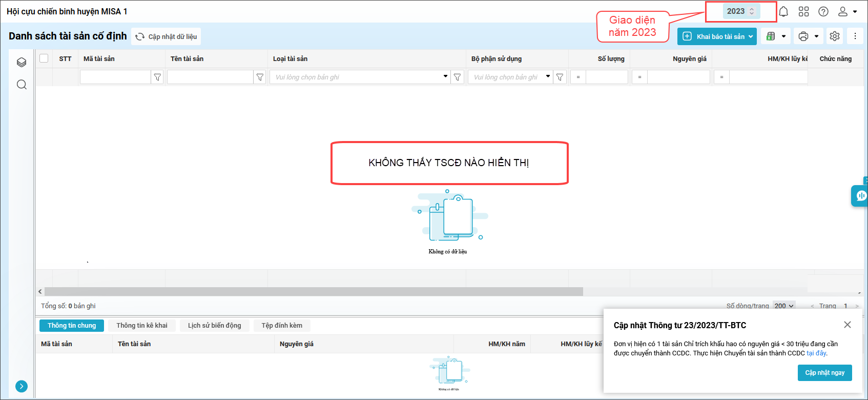The height and width of the screenshot is (400, 868).
Task: Click the printer icon
Action: pyautogui.click(x=803, y=36)
